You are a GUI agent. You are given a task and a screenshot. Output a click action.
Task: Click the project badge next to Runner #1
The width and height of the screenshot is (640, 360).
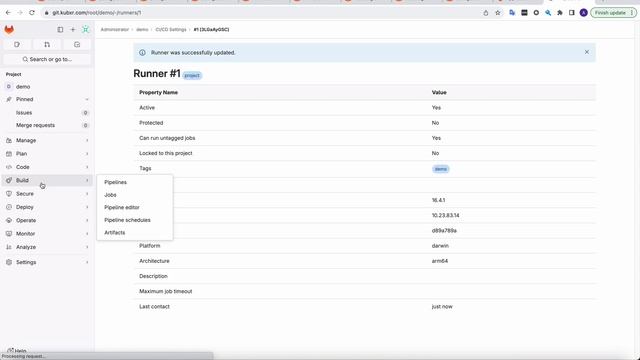point(192,76)
